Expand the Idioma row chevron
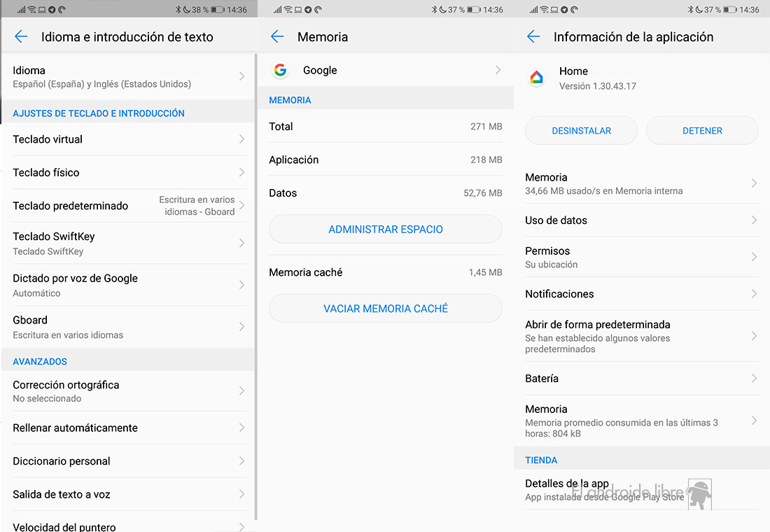770x532 pixels. [241, 76]
